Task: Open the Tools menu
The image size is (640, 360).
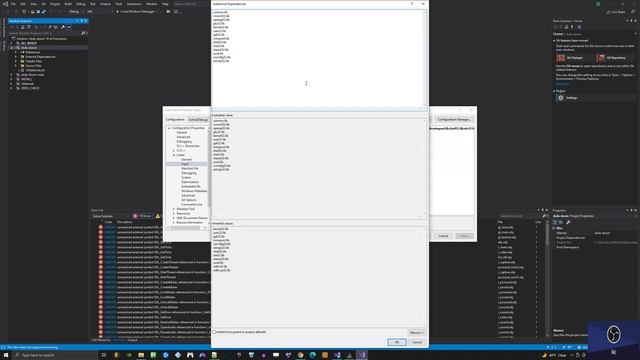Action: point(118,4)
